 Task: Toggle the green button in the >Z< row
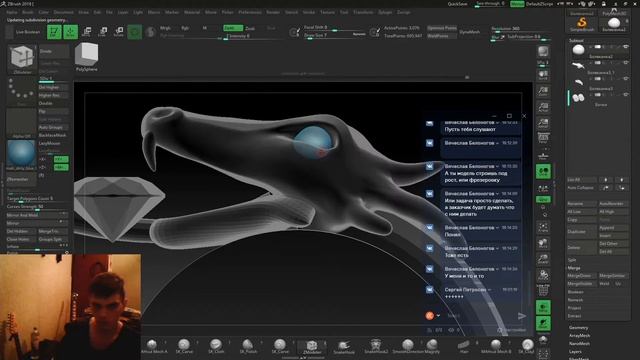(x=61, y=167)
